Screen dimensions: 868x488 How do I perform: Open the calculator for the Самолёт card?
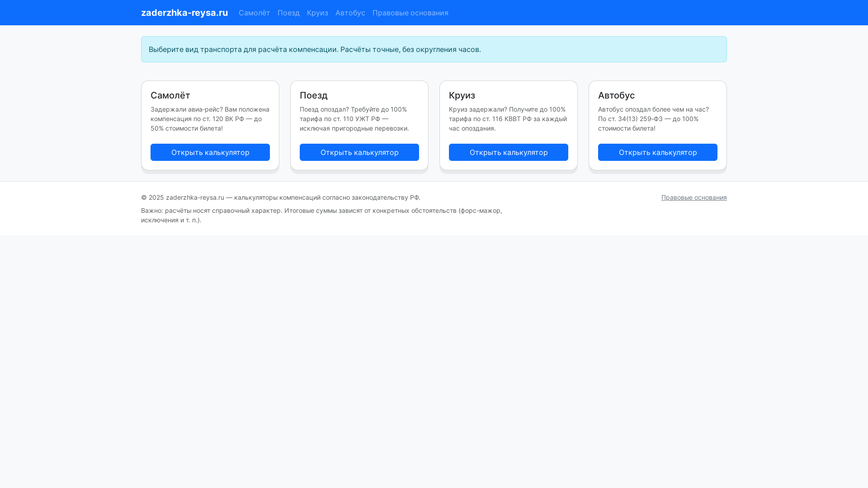point(210,152)
